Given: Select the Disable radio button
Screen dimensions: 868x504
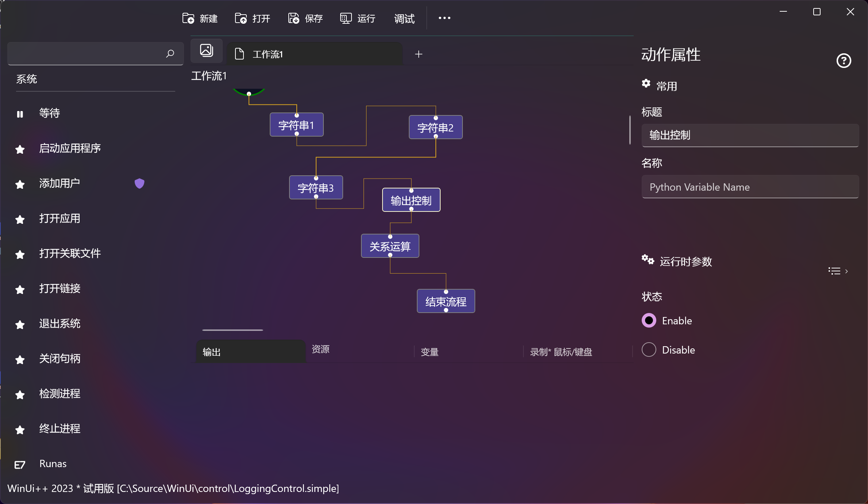Looking at the screenshot, I should 649,350.
